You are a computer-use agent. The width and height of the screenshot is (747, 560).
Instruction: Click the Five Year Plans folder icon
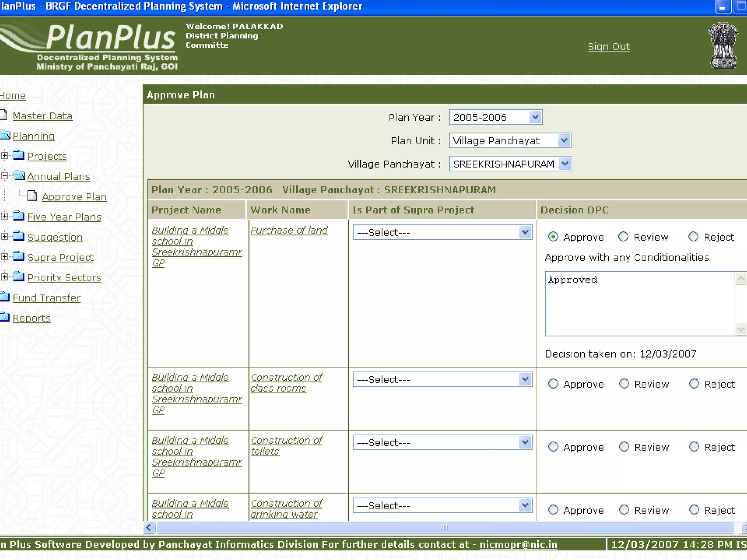(x=19, y=216)
